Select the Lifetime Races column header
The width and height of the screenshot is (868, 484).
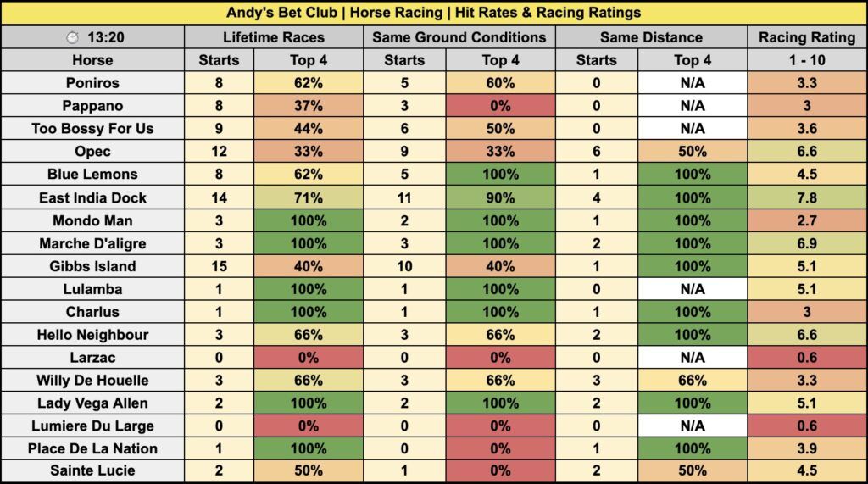tap(273, 37)
